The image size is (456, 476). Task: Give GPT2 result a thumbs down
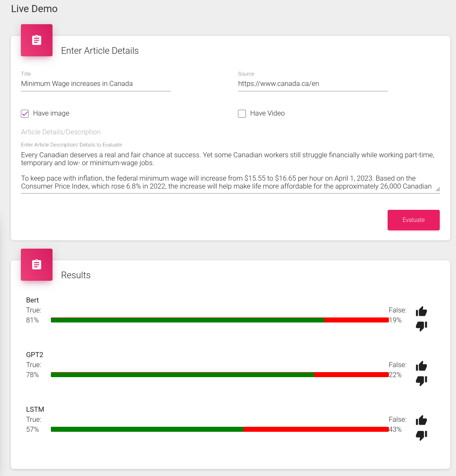click(421, 381)
